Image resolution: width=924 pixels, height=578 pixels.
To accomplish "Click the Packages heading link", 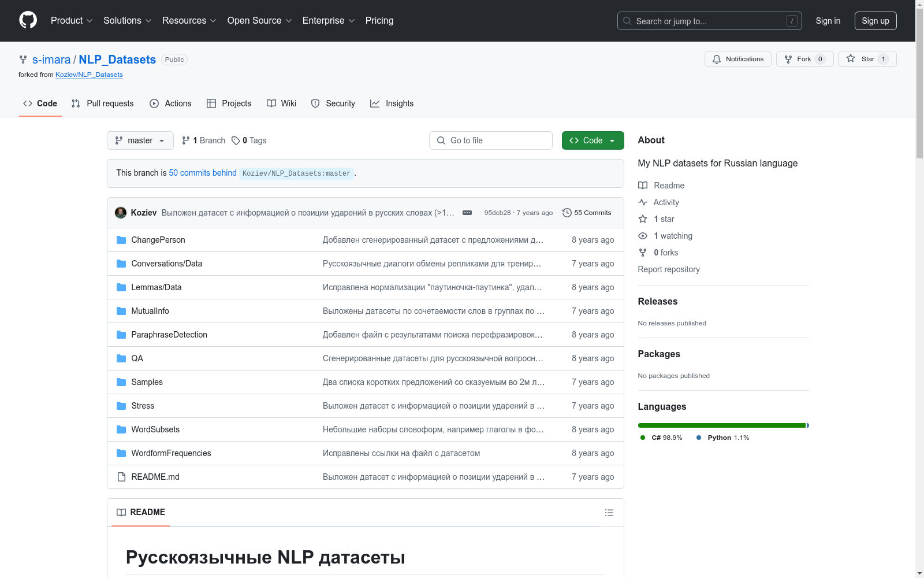I will pyautogui.click(x=659, y=354).
